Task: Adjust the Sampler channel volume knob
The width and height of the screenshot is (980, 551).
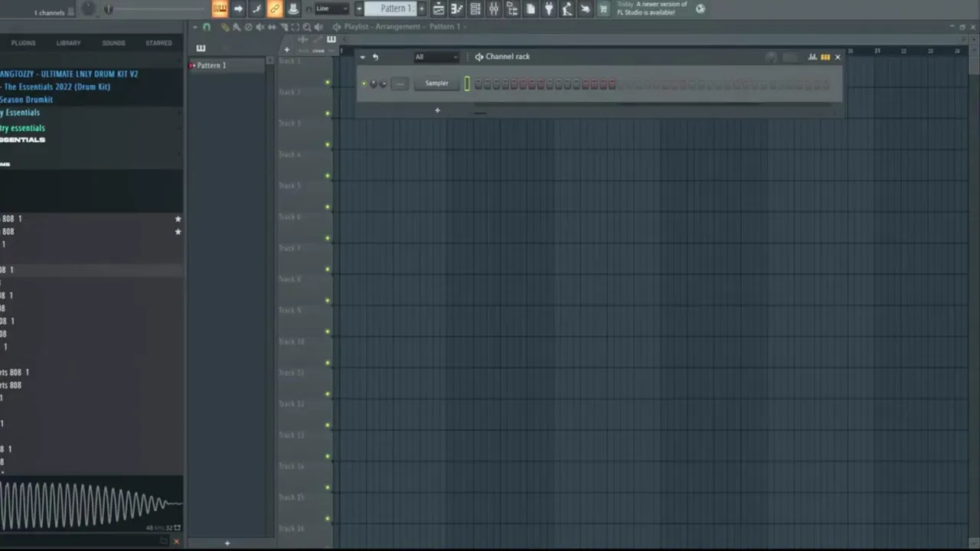Action: pyautogui.click(x=383, y=83)
